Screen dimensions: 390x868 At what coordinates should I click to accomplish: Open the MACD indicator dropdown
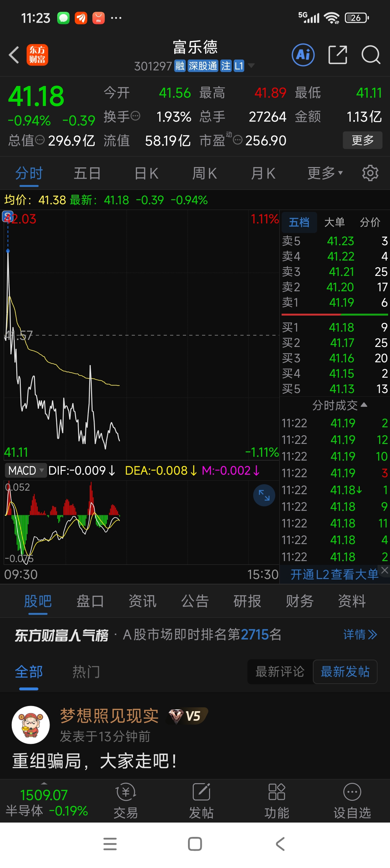[x=25, y=470]
